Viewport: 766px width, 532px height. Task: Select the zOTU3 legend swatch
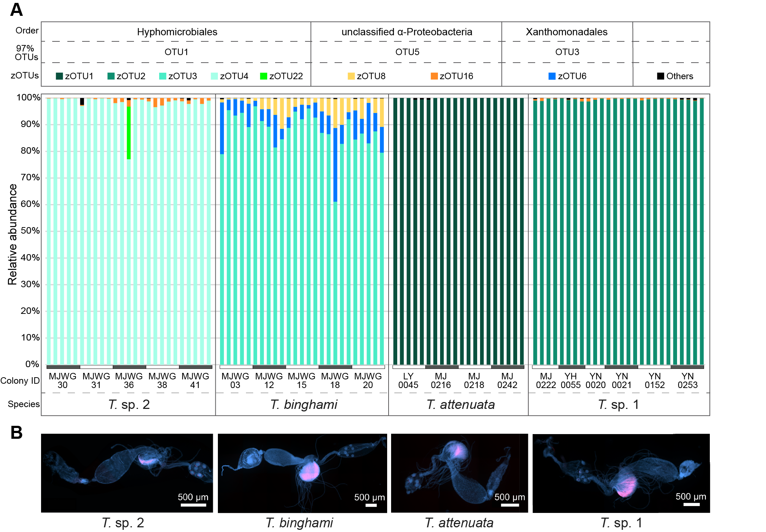pyautogui.click(x=163, y=76)
